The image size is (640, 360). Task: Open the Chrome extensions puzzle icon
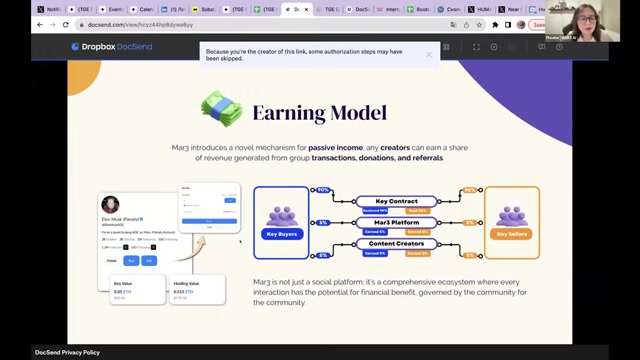tap(495, 25)
